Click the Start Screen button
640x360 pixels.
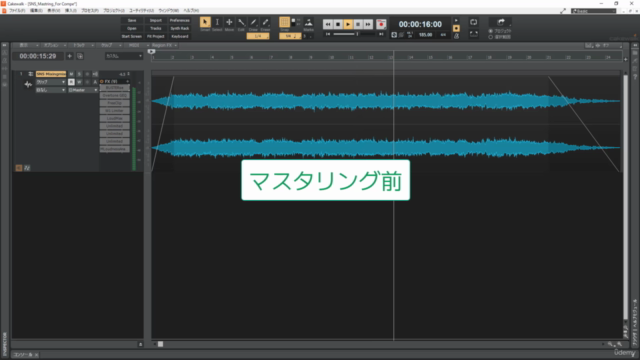pos(132,36)
